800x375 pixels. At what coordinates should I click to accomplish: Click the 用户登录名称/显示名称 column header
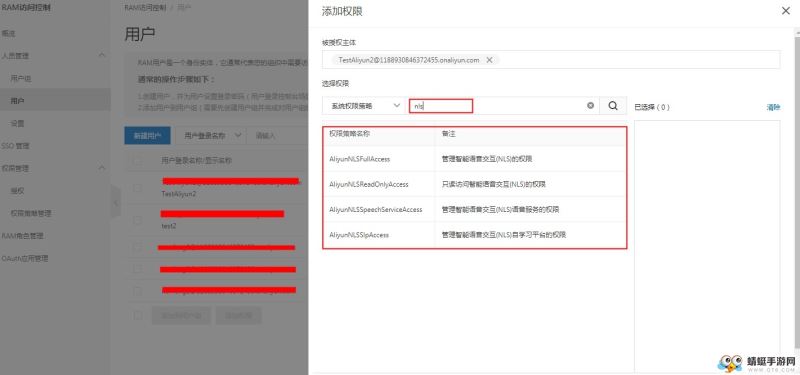pos(196,160)
